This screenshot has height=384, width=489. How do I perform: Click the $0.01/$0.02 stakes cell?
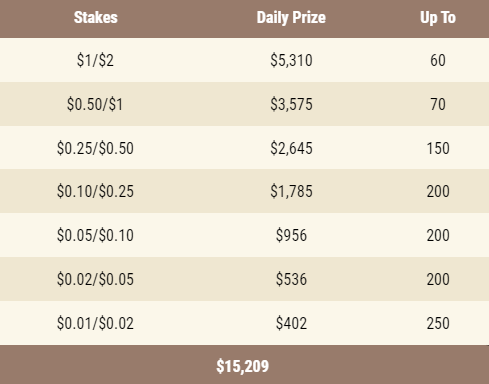pos(95,323)
